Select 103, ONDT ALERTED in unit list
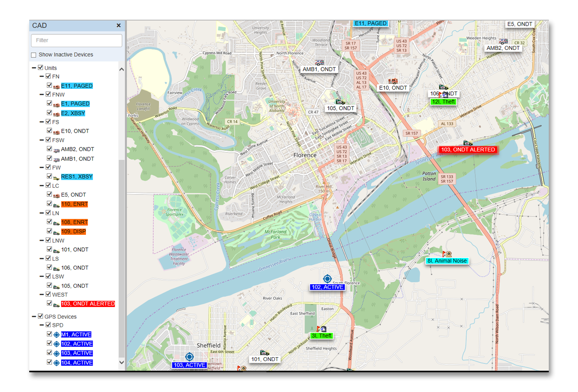The image size is (578, 392). (x=88, y=304)
